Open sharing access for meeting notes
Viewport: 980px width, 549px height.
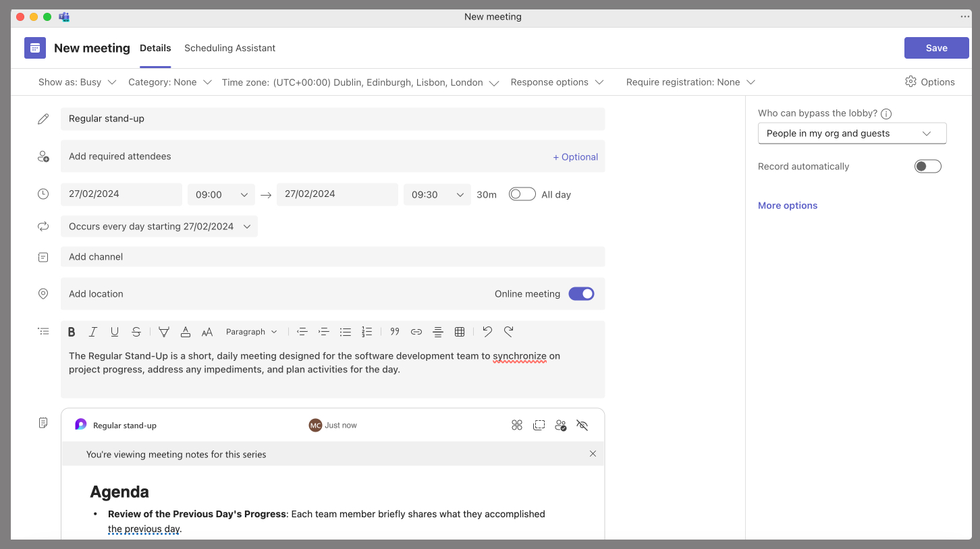click(x=561, y=425)
